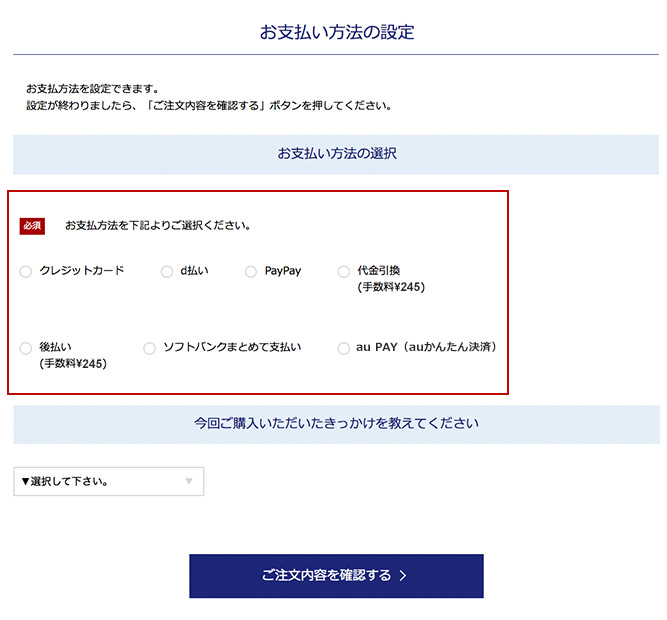Click the 今回ご購入いただいたきっかけ section header
Screen dimensions: 667x620
[x=336, y=424]
